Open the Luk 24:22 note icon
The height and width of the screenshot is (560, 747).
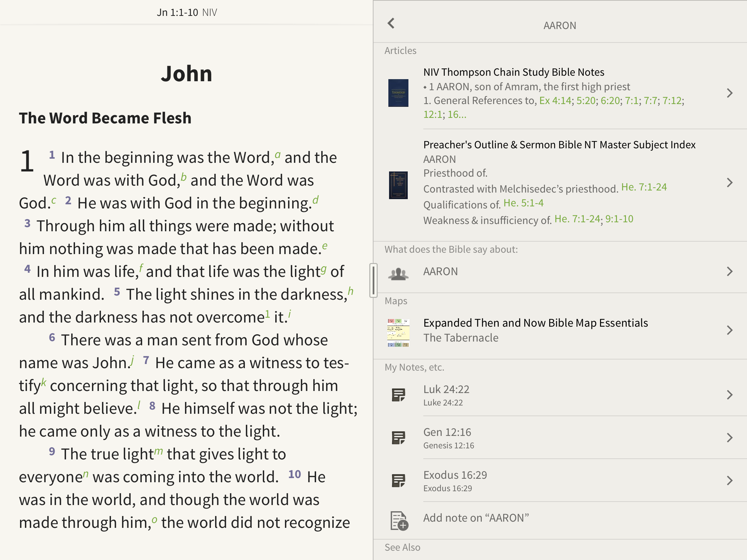point(398,395)
